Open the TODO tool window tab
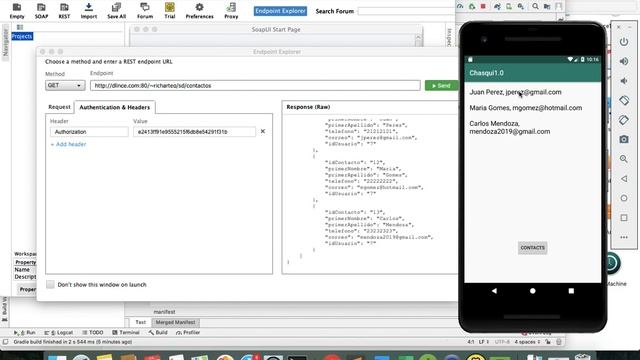This screenshot has width=640, height=360. coord(93,333)
